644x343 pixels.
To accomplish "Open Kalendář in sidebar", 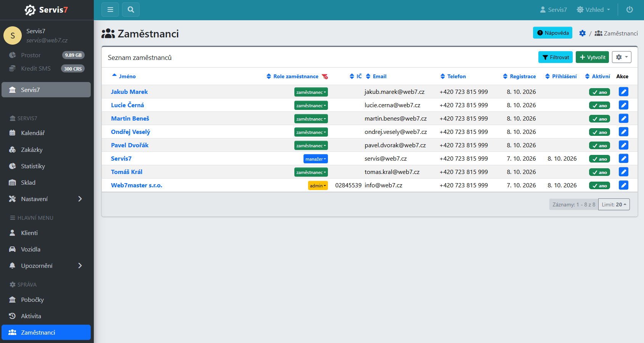I will click(x=46, y=133).
